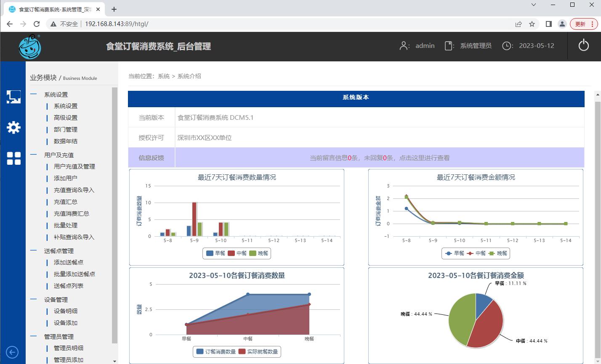Open the monitor icon in blue sidebar
Screen dimensions: 601x364
point(13,97)
